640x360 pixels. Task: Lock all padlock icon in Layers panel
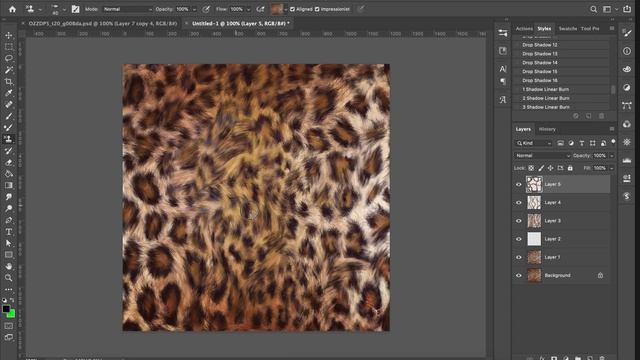[x=570, y=168]
